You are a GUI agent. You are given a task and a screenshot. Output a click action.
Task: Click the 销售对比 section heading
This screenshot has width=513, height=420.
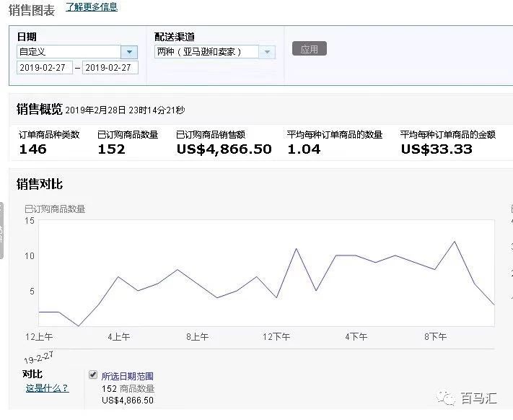pos(40,185)
